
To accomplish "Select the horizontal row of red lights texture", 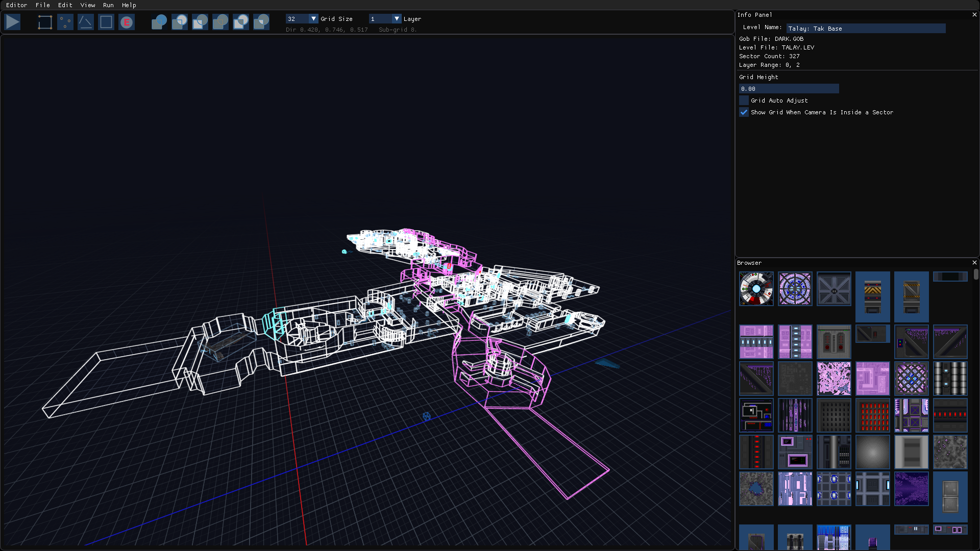I will pyautogui.click(x=950, y=415).
